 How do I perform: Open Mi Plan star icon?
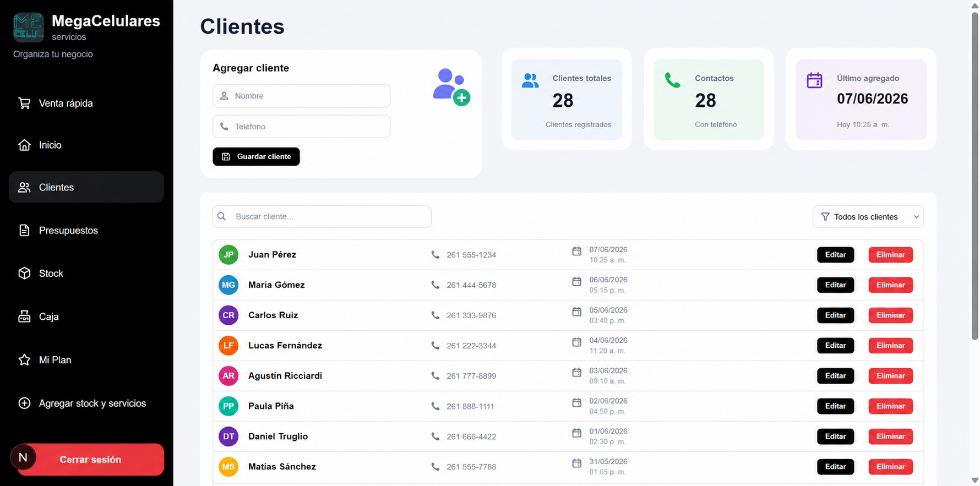point(24,359)
